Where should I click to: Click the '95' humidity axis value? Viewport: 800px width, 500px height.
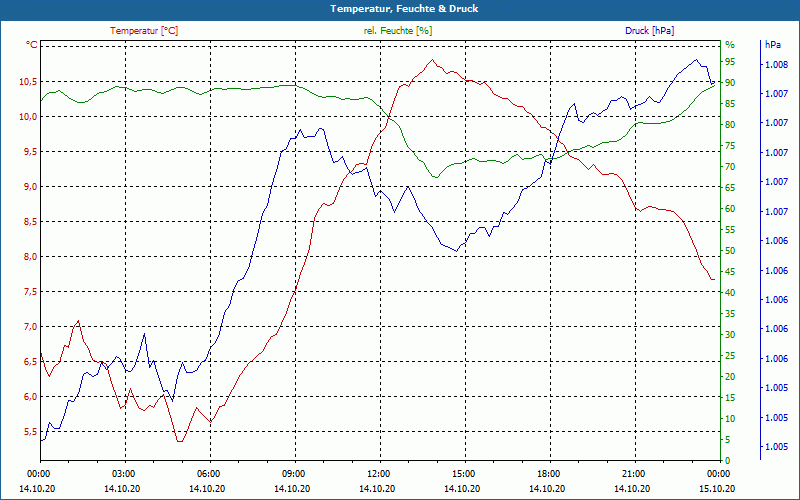point(730,62)
